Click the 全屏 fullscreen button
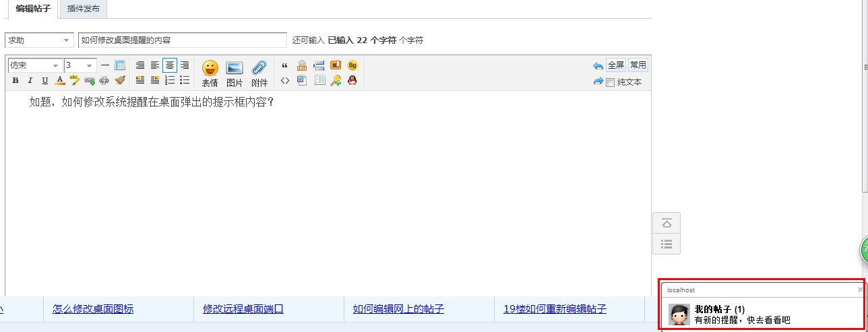The image size is (868, 332). (x=616, y=65)
